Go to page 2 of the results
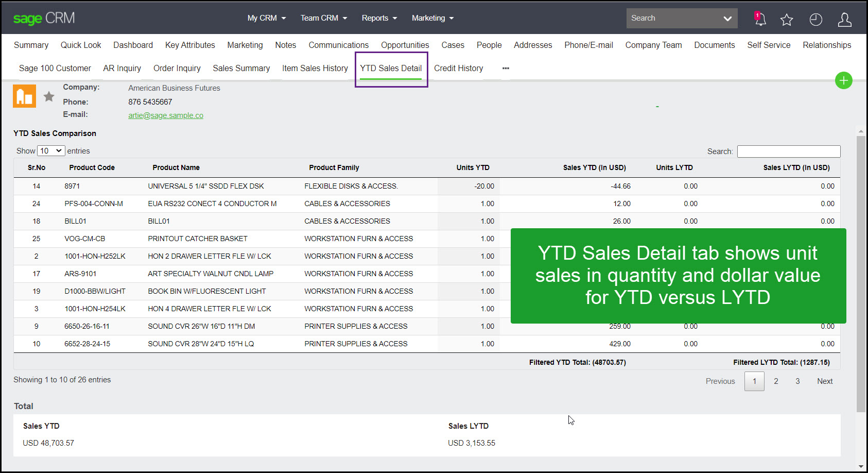 pyautogui.click(x=776, y=381)
